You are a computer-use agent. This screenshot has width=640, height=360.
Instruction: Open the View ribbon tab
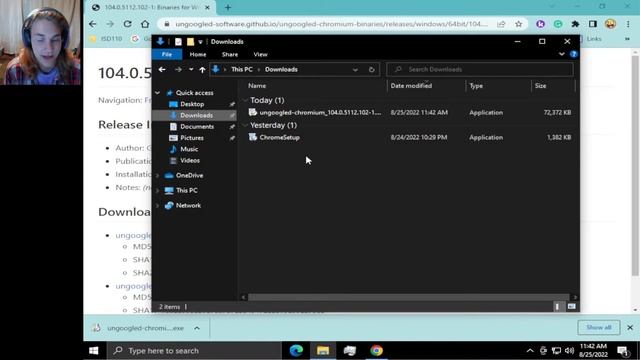click(260, 54)
